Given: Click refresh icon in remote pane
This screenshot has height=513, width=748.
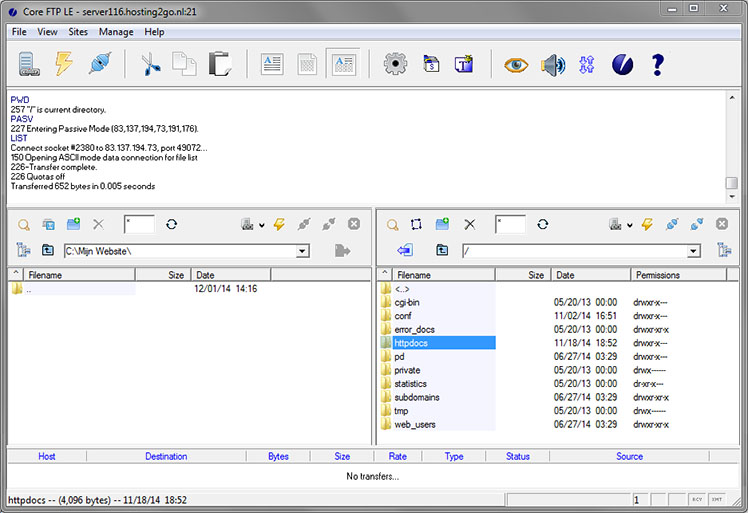Looking at the screenshot, I should pyautogui.click(x=543, y=224).
